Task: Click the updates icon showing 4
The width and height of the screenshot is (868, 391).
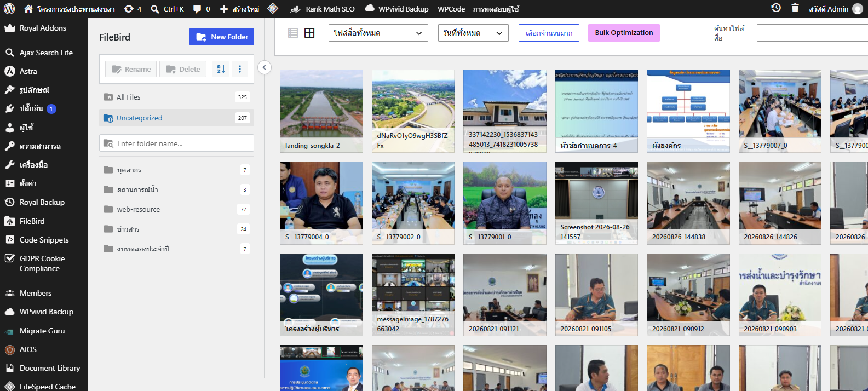Action: tap(133, 9)
